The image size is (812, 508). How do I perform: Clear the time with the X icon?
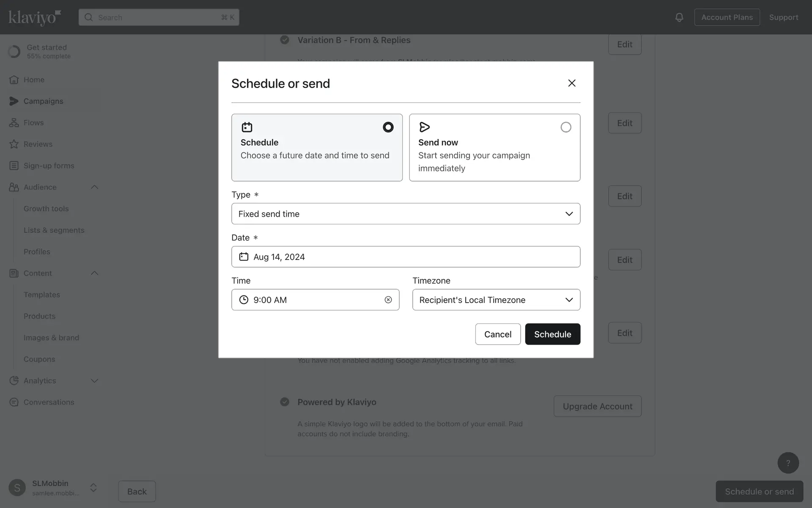point(388,300)
